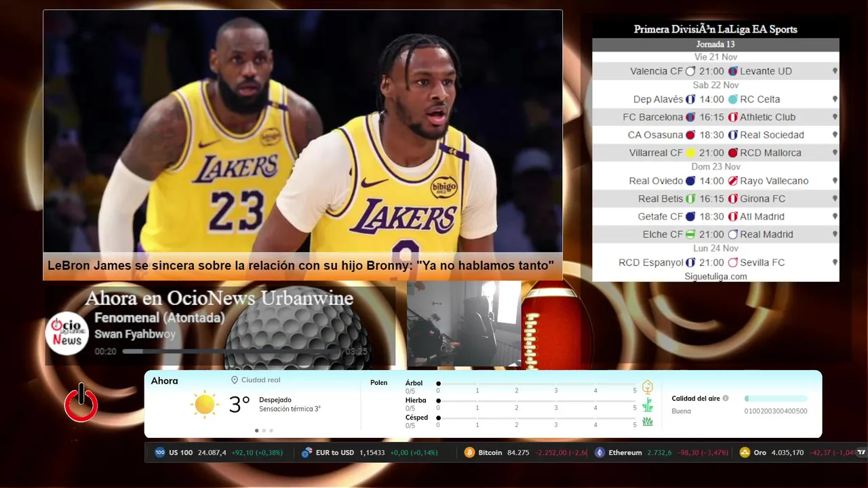Viewport: 868px width, 488px height.
Task: Click the RC Celta light-blue crest
Action: (732, 100)
